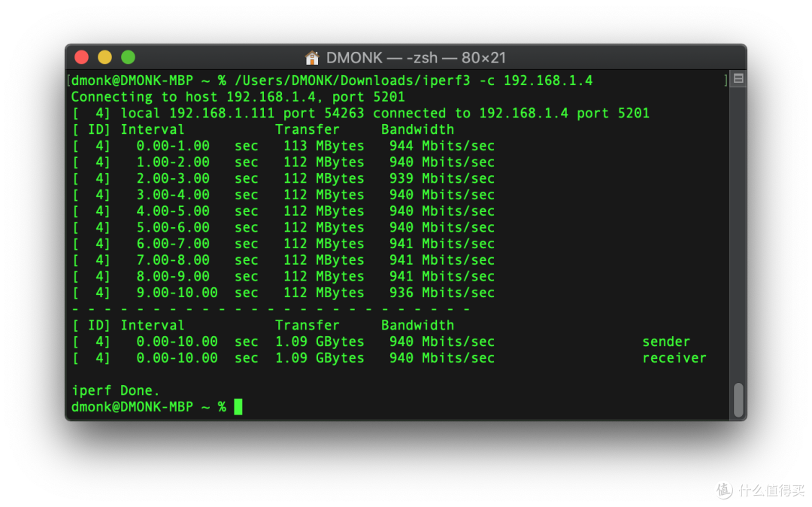Screen dimensions: 812x507
Task: Click the 5.00-6.00 interval row
Action: coord(283,227)
